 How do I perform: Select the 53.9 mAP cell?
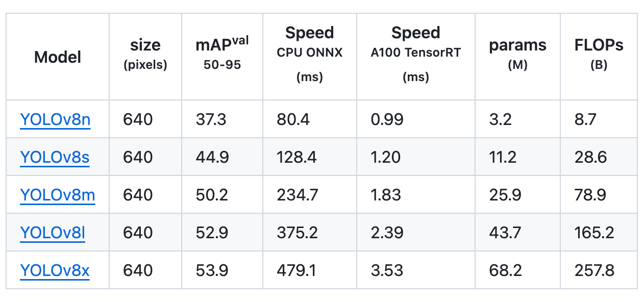coord(211,270)
